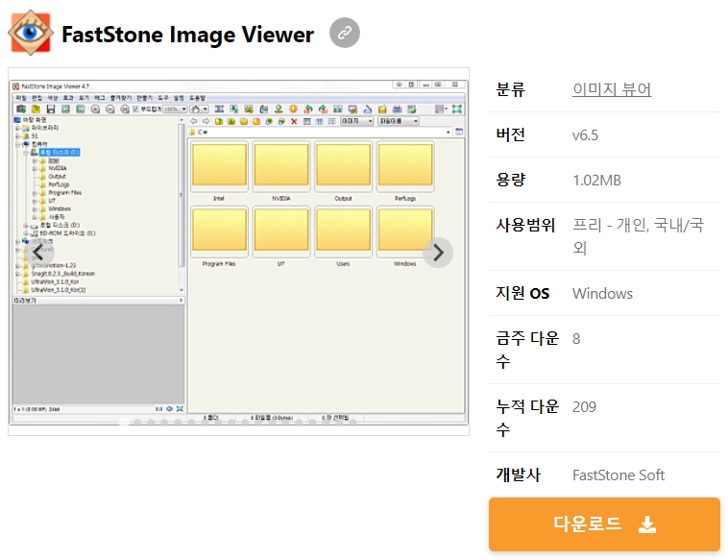Open the 이미지 filter dropdown in screenshot
Screen dimensions: 728x560
point(356,121)
